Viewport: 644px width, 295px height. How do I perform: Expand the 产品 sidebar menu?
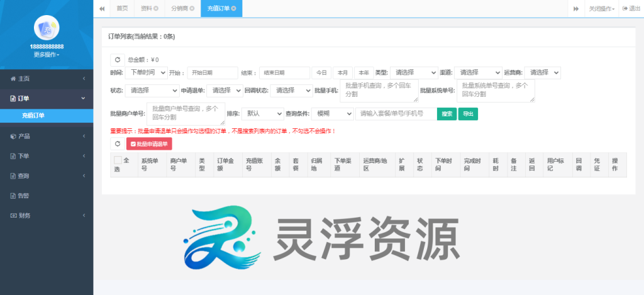(47, 136)
